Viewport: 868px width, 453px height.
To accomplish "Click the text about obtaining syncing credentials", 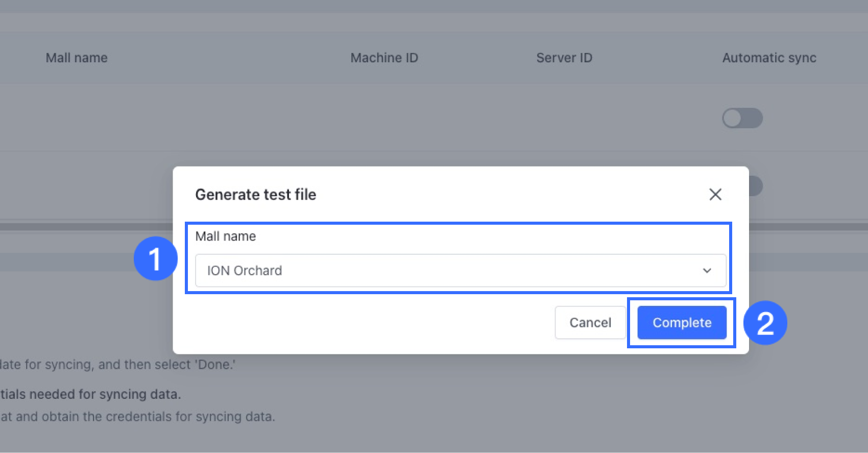I will 138,417.
